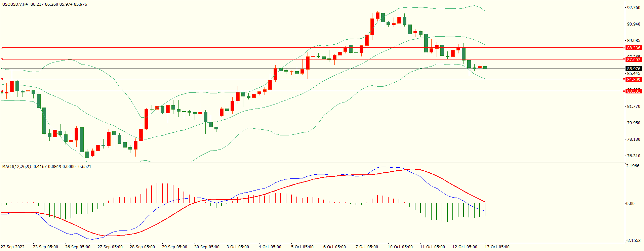Screen dimensions: 644x251
Task: Click the 27 Sep 05:00 date label
Action: (x=110, y=247)
